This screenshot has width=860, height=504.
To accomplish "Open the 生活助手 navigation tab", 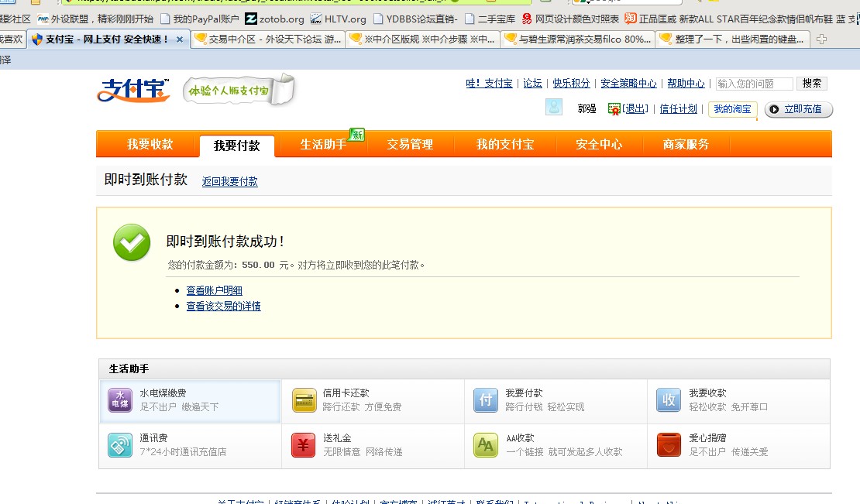I will tap(323, 145).
